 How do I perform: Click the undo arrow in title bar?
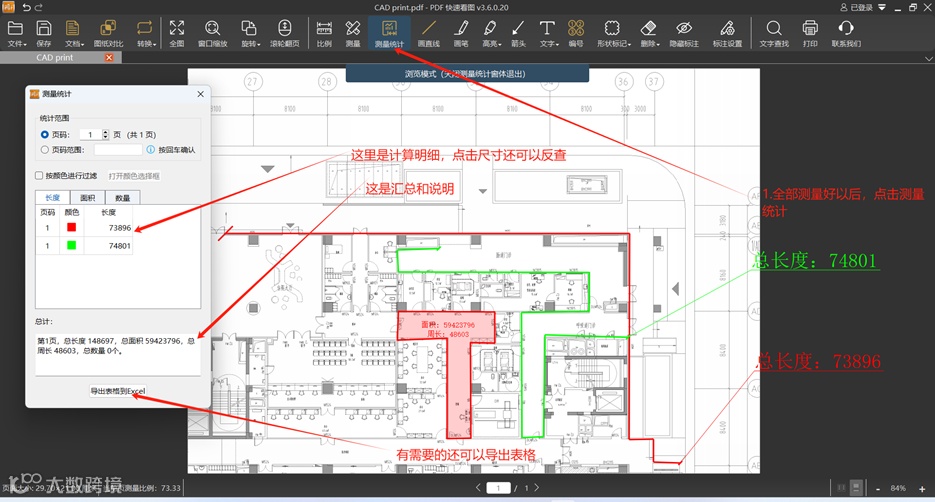[x=27, y=7]
